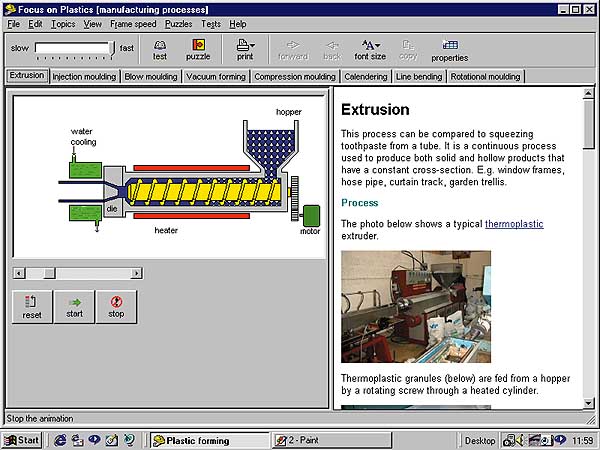Click the hopper in the diagram
Image resolution: width=600 pixels, height=450 pixels.
(x=271, y=148)
